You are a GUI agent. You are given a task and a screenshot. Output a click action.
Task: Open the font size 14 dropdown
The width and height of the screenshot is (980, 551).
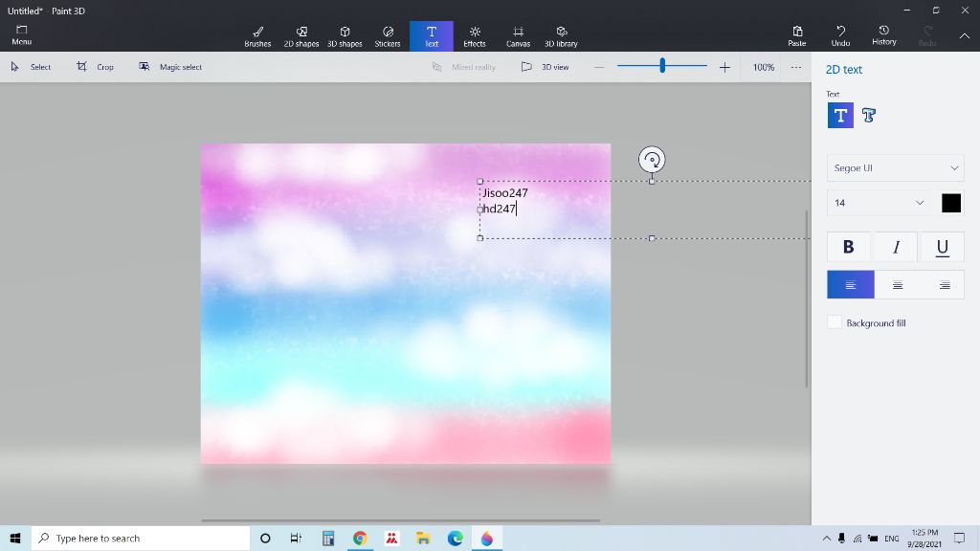880,203
